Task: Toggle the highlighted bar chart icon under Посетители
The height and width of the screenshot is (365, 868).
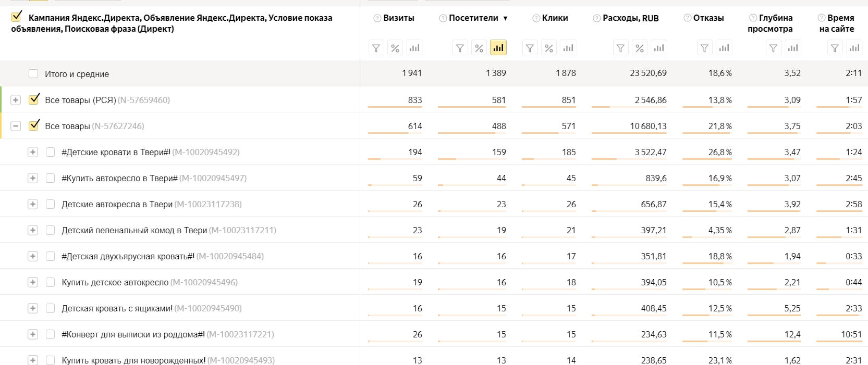Action: [498, 48]
